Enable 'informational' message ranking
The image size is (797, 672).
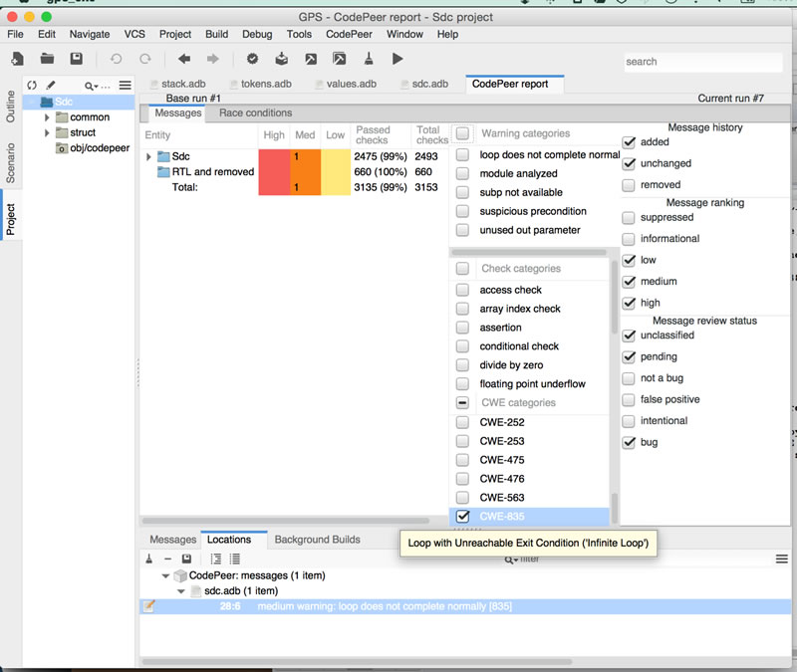coord(629,239)
